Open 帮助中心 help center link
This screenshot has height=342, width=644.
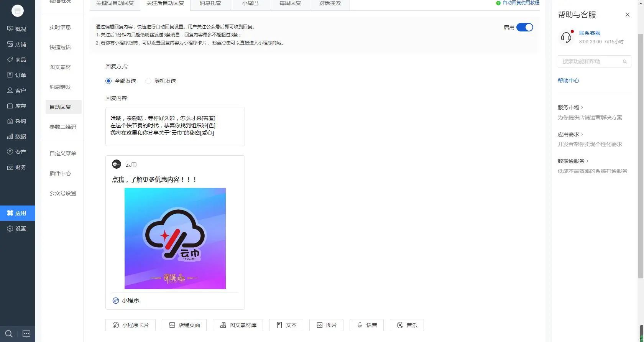[x=568, y=81]
